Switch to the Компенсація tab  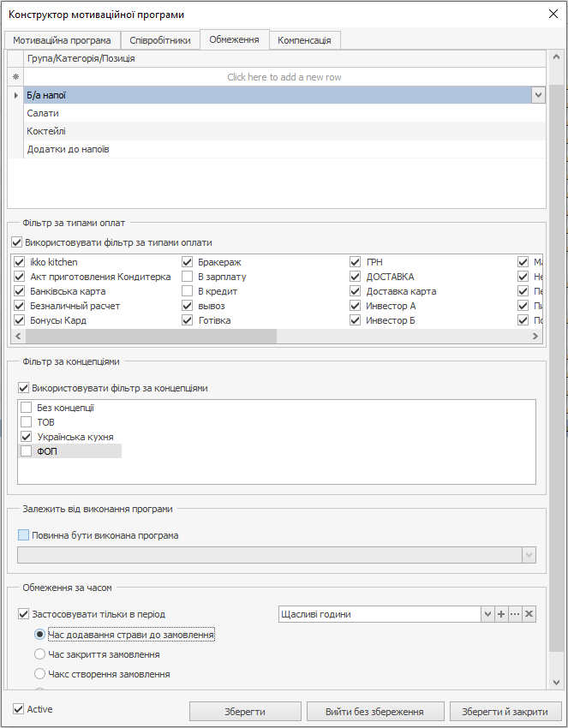305,40
